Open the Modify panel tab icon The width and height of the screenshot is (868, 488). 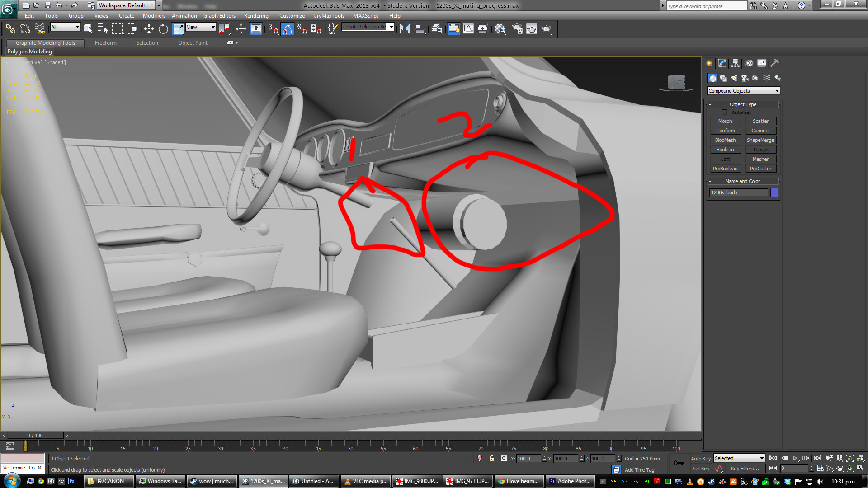(722, 63)
